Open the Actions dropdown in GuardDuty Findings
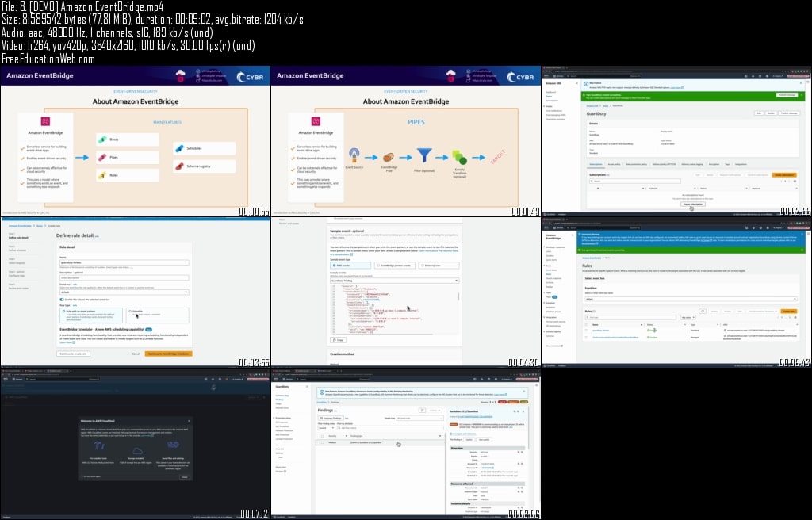812x520 pixels. [x=434, y=410]
